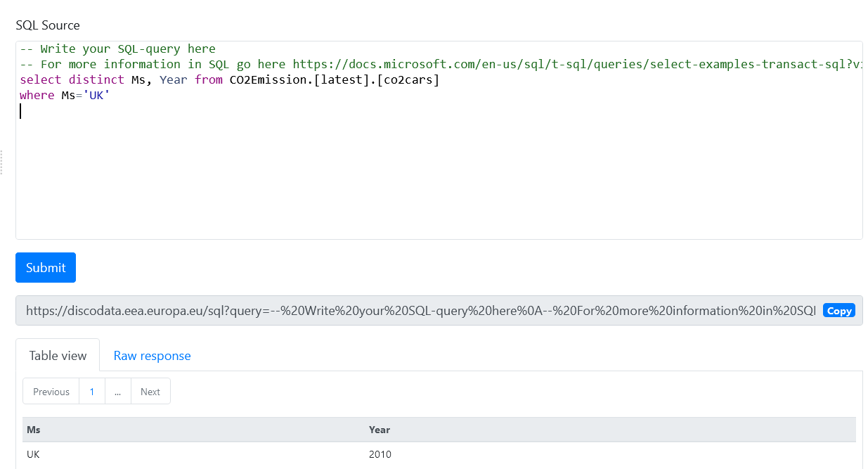Click the Ms column header
This screenshot has height=469, width=868.
click(x=193, y=430)
